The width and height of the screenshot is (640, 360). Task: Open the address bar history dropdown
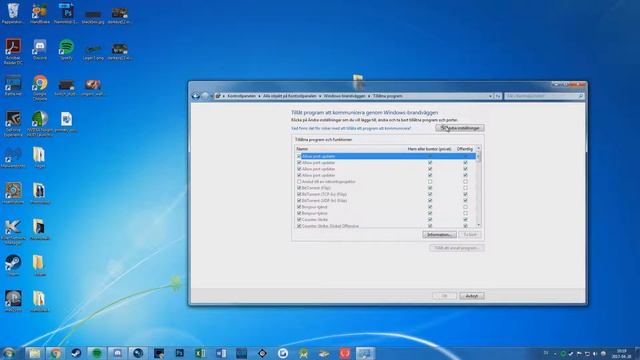490,96
